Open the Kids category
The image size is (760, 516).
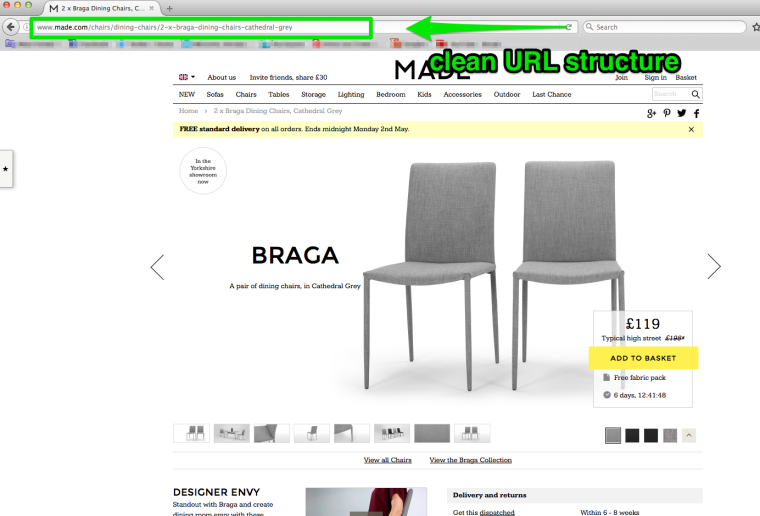click(424, 94)
